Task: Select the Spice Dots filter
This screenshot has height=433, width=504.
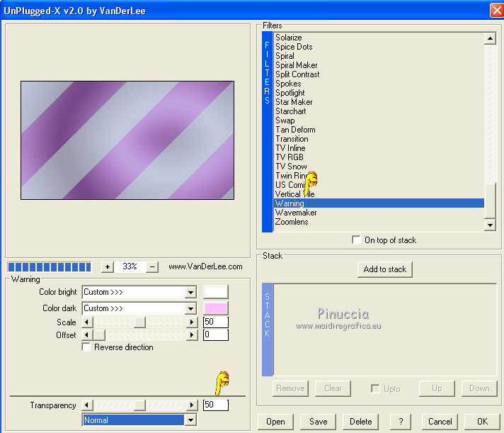Action: [294, 47]
